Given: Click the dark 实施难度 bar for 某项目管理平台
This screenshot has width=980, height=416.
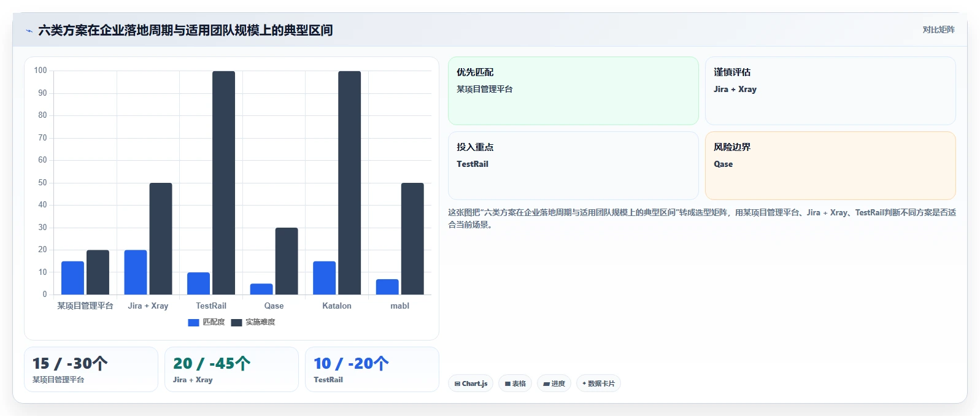Looking at the screenshot, I should (98, 272).
